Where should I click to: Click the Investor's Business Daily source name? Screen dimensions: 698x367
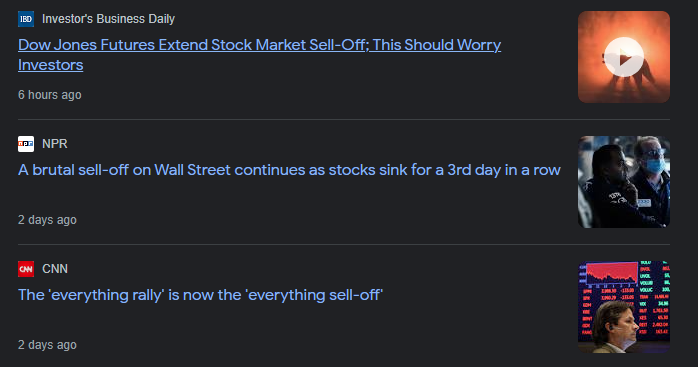coord(108,19)
